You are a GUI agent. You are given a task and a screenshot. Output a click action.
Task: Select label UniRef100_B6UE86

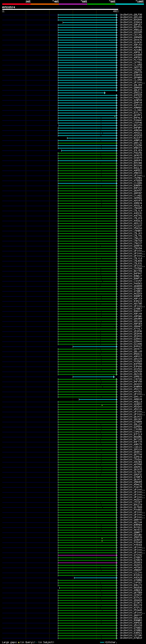pyautogui.click(x=131, y=588)
